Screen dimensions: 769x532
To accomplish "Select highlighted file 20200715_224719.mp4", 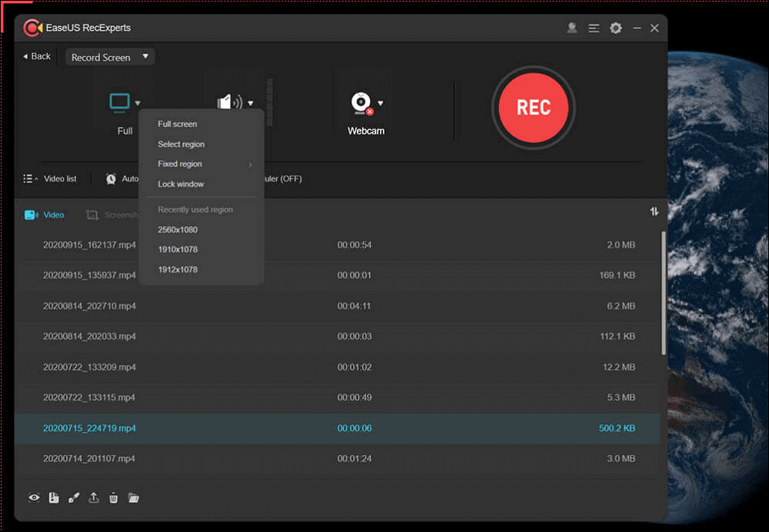I will [x=89, y=428].
